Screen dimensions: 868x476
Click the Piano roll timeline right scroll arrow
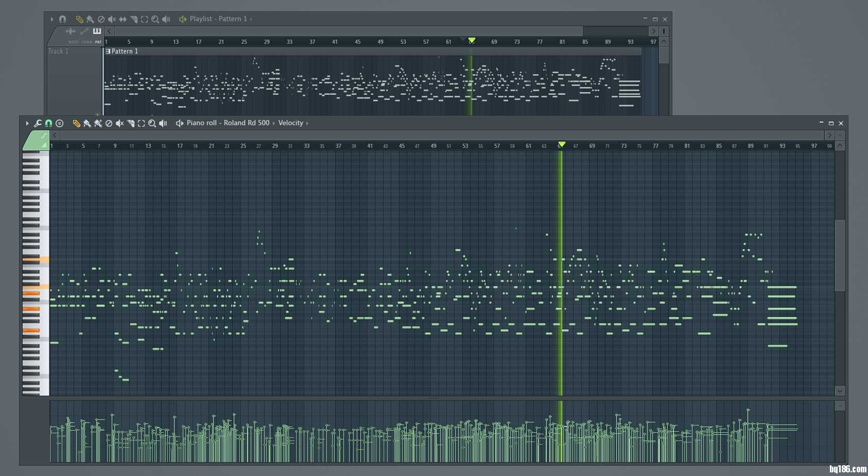[829, 135]
